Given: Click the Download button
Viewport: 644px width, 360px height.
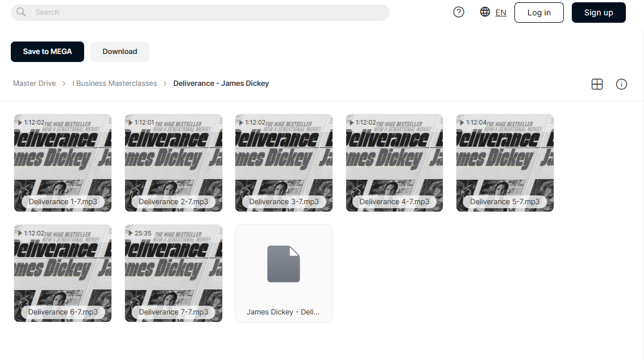Looking at the screenshot, I should coord(120,52).
